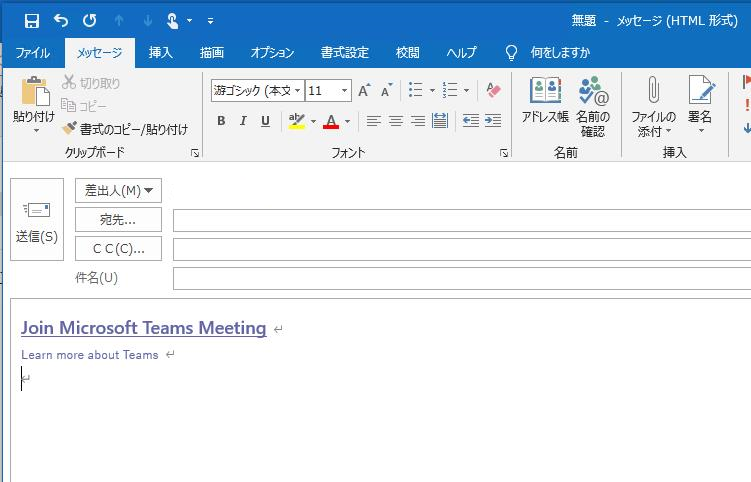Open the touch mode dropdown arrow
The image size is (751, 482).
(x=190, y=21)
